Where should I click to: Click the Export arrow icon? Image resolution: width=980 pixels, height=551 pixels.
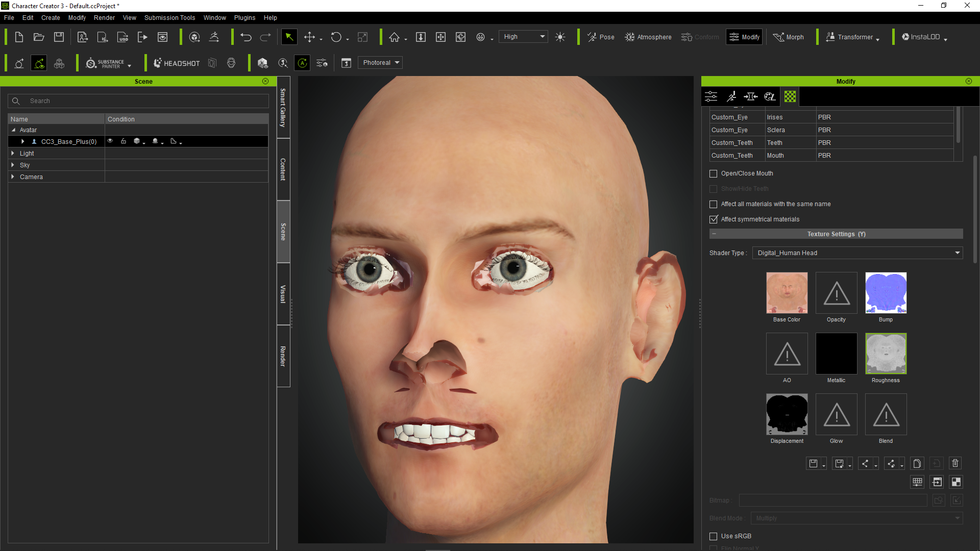click(x=142, y=37)
